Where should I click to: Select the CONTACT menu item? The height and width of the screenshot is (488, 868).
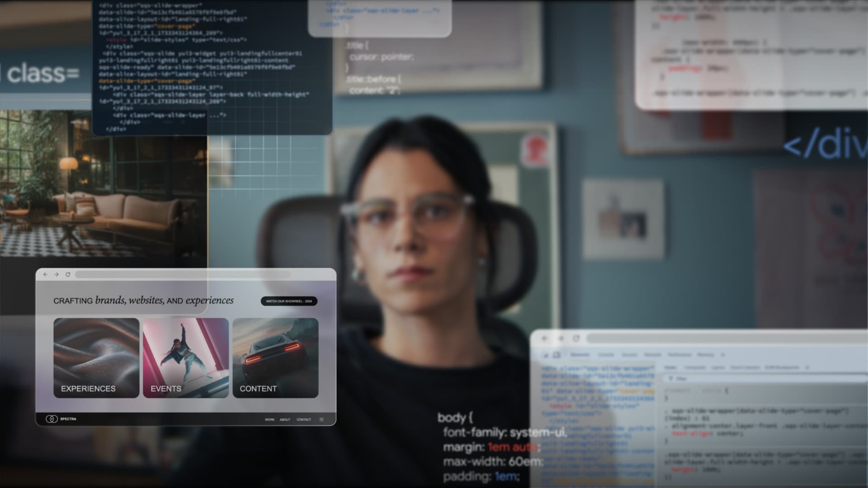[x=303, y=419]
